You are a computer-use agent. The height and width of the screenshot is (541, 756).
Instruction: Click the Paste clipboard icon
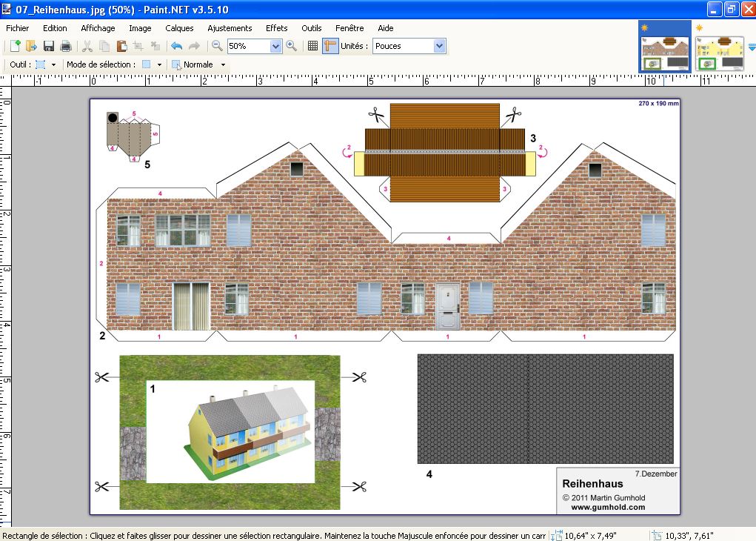point(121,46)
